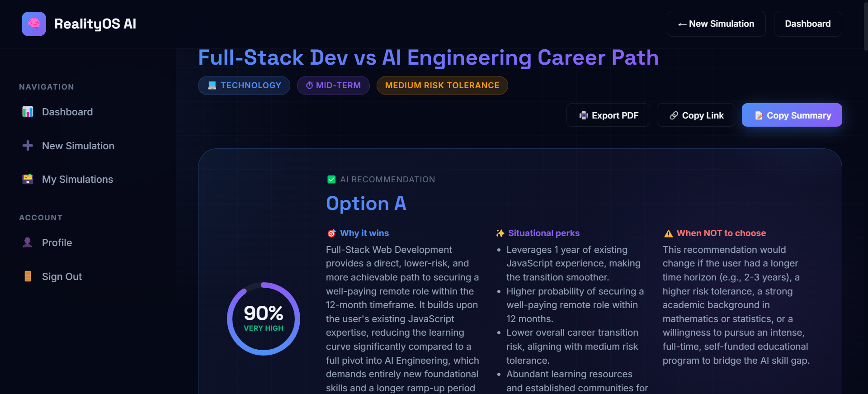868x394 pixels.
Task: Click the laptop icon in TECHNOLOGY tag
Action: (x=212, y=85)
